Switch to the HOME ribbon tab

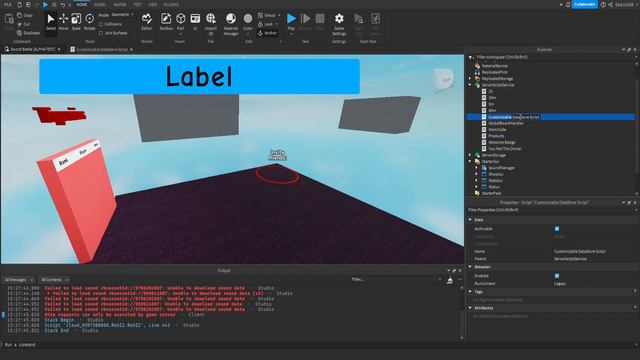(82, 4)
